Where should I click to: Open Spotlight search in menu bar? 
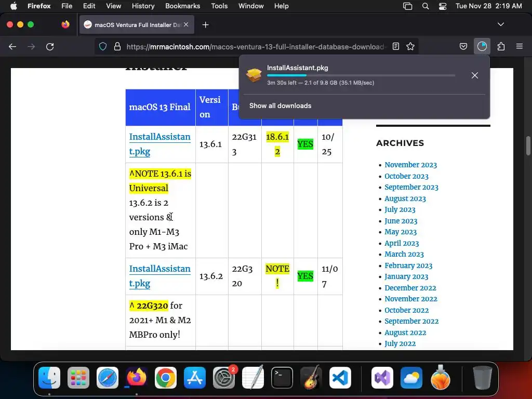click(x=425, y=6)
